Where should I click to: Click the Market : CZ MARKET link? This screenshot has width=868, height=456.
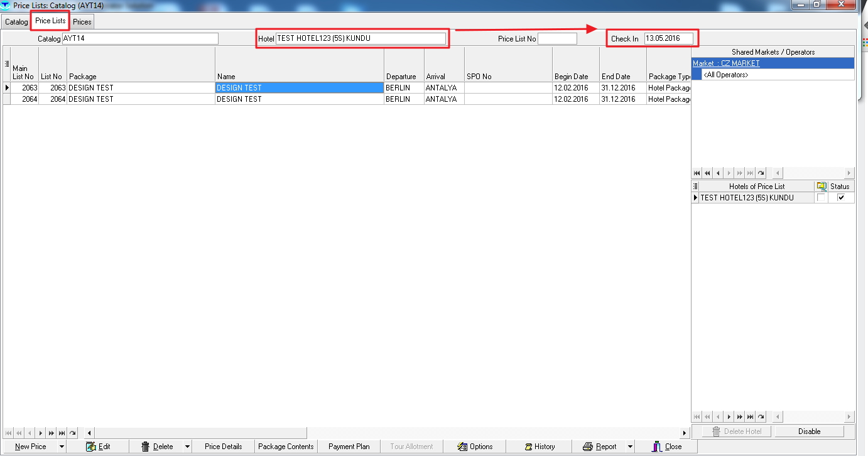pyautogui.click(x=726, y=63)
